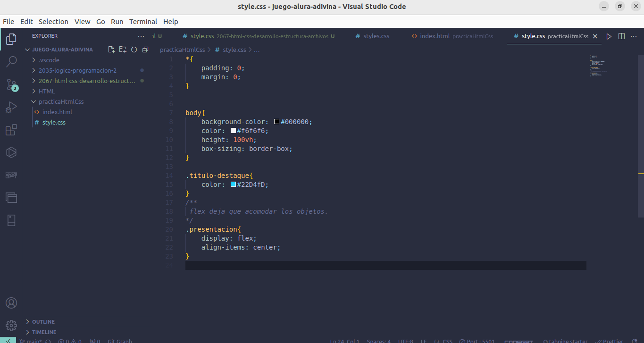Open the Selection menu
The width and height of the screenshot is (644, 343).
tap(53, 22)
